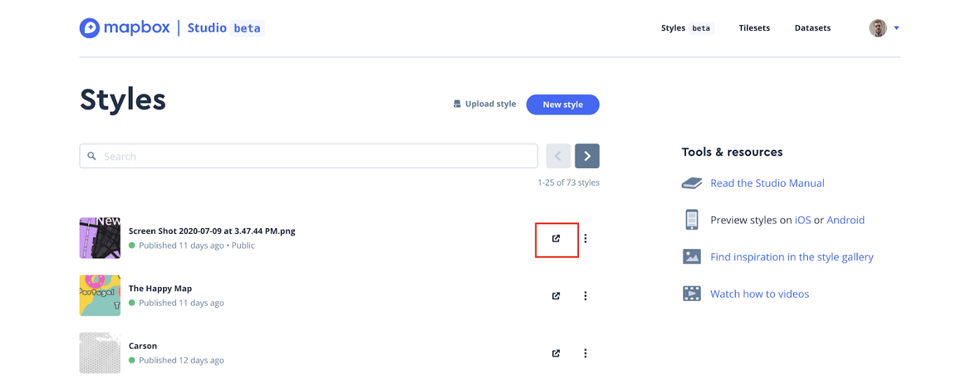Open Find inspiration in the style gallery
980x383 pixels.
point(792,257)
